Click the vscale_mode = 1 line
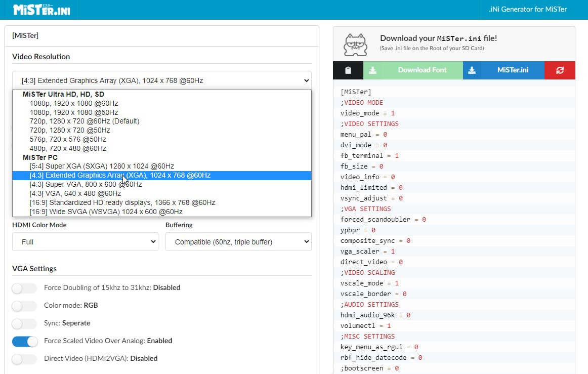588x374 pixels. coord(454,283)
